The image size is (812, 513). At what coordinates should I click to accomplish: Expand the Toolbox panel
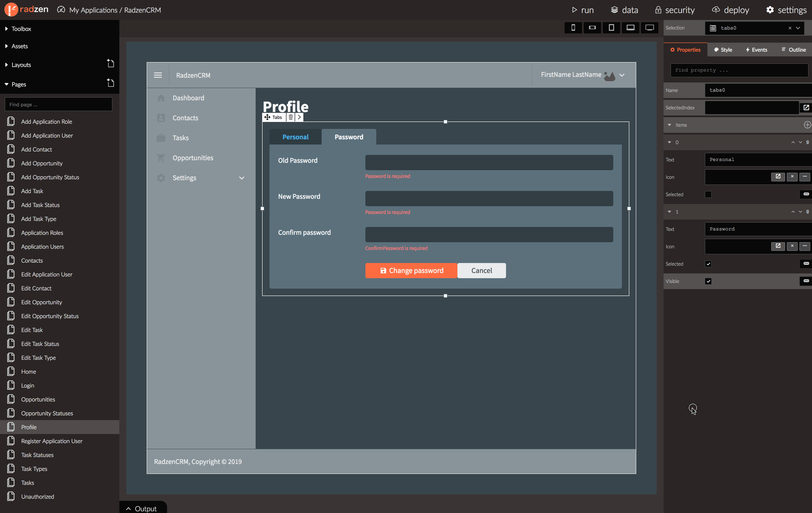coord(7,29)
